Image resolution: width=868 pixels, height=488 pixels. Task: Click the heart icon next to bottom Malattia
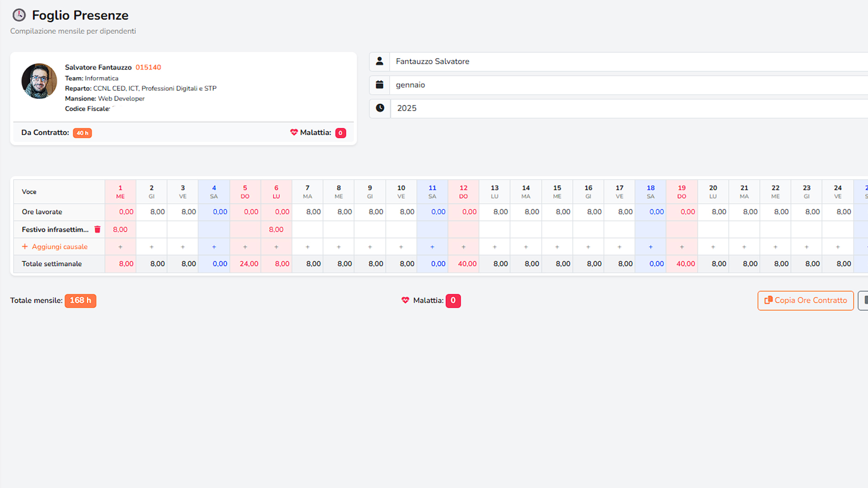(x=405, y=300)
